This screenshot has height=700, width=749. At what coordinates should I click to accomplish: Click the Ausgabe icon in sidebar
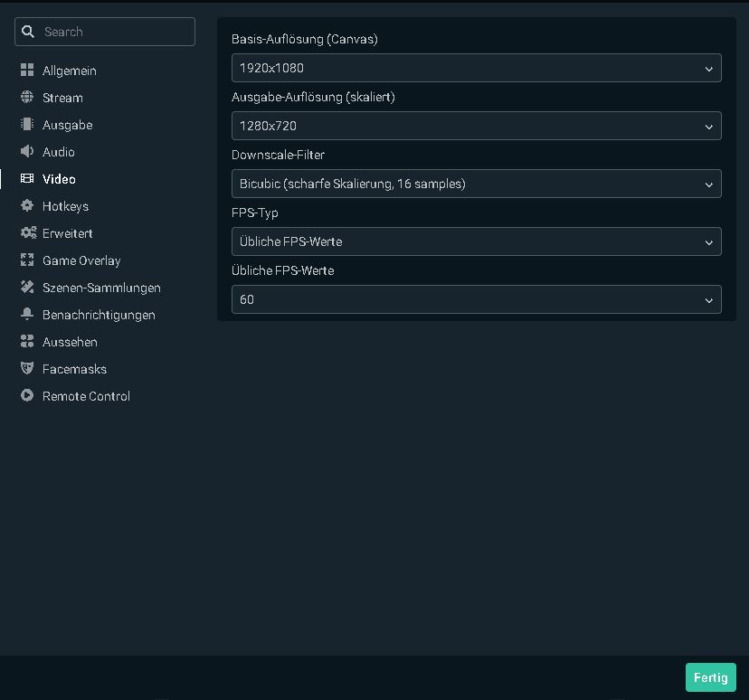point(27,125)
